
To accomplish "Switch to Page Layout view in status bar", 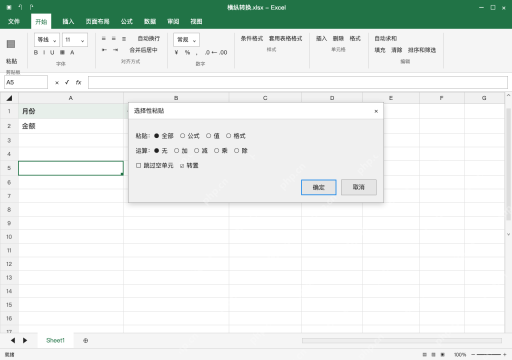I will (x=433, y=355).
